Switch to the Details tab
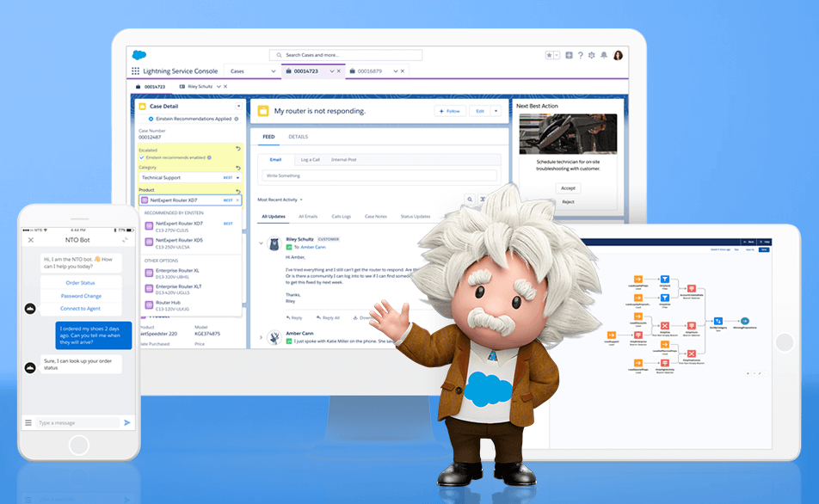The width and height of the screenshot is (819, 504). pos(298,137)
